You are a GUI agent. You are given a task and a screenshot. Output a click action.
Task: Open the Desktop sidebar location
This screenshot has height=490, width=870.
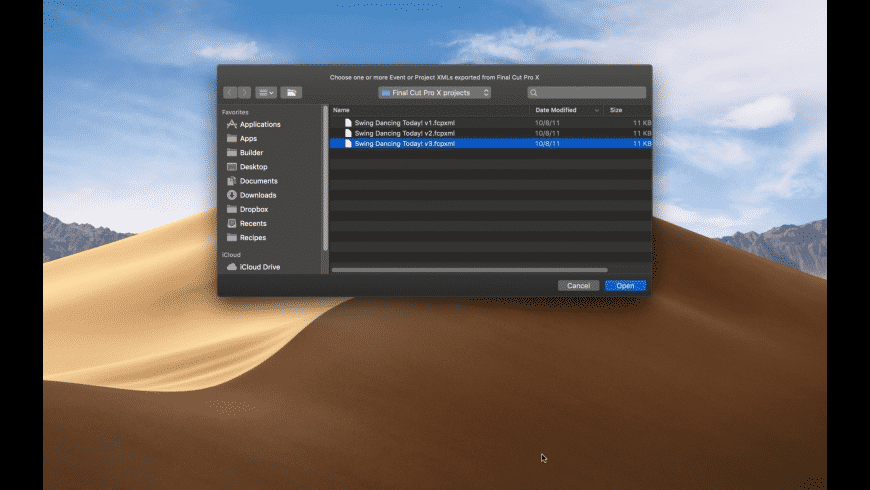coord(253,167)
